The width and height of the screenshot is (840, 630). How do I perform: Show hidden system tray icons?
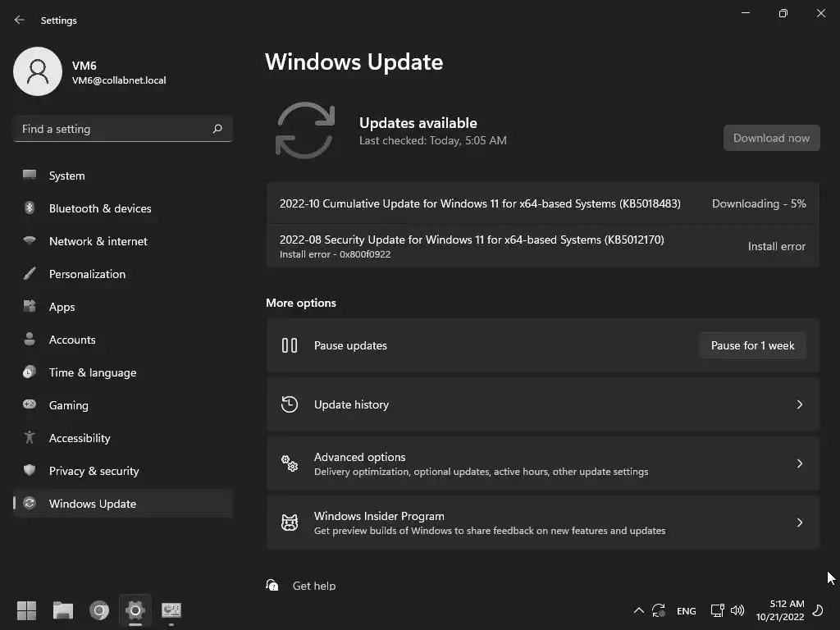pyautogui.click(x=638, y=610)
